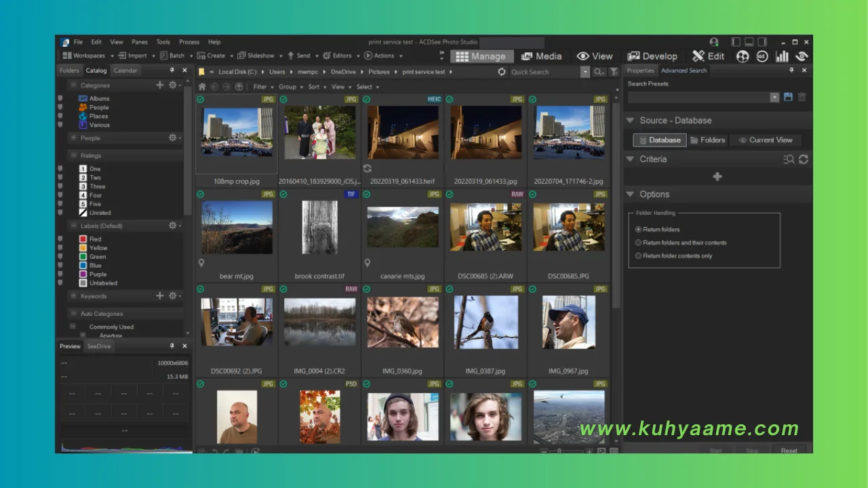The image size is (868, 488).
Task: Add a new category with plus icon
Action: tap(160, 85)
